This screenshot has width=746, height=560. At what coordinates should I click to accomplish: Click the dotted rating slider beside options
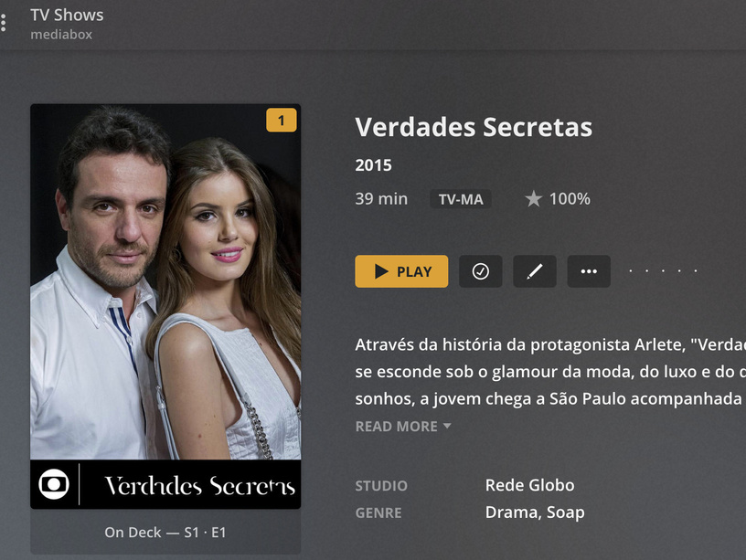[663, 271]
